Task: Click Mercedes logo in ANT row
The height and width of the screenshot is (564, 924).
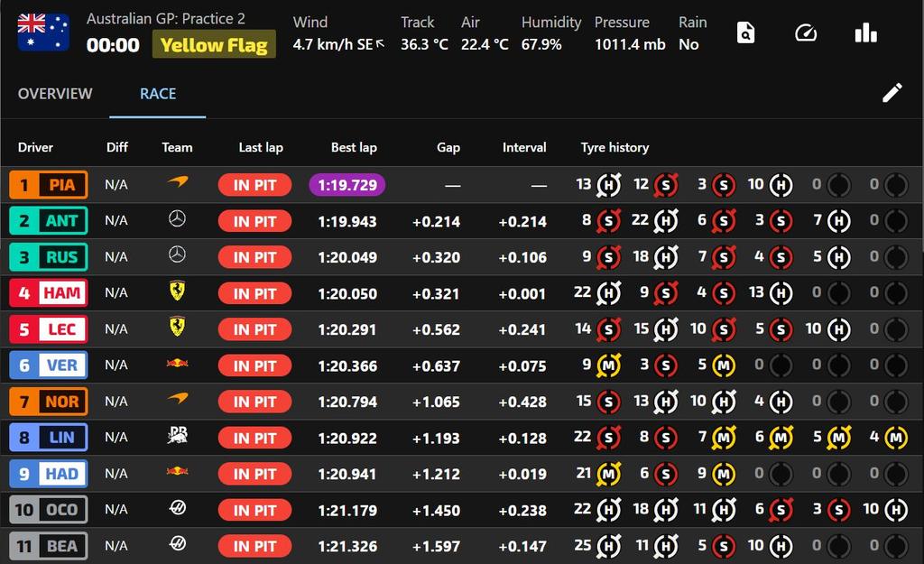Action: point(178,219)
